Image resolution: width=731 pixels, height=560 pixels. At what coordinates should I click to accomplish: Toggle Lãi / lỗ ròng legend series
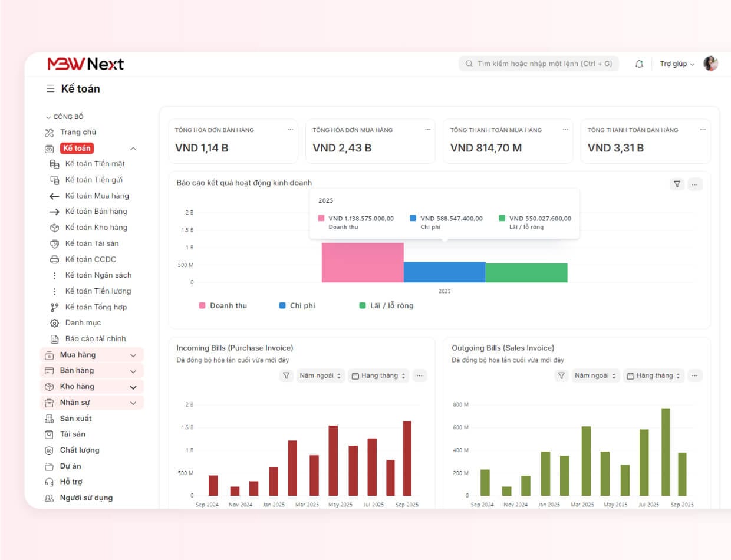386,305
